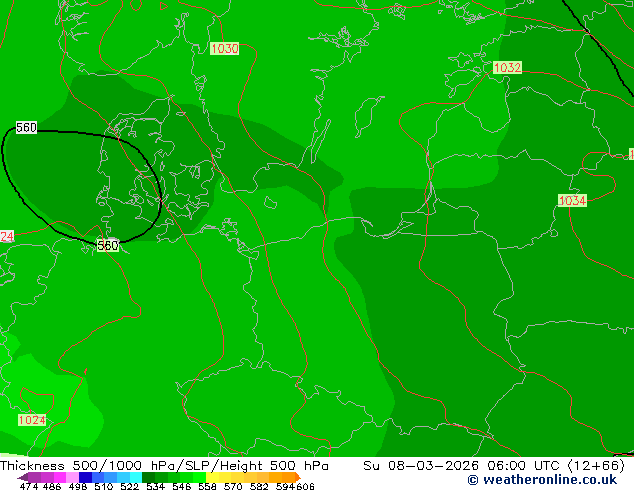Click the first yellow legend swatch
Image resolution: width=634 pixels, height=490 pixels.
[x=212, y=477]
